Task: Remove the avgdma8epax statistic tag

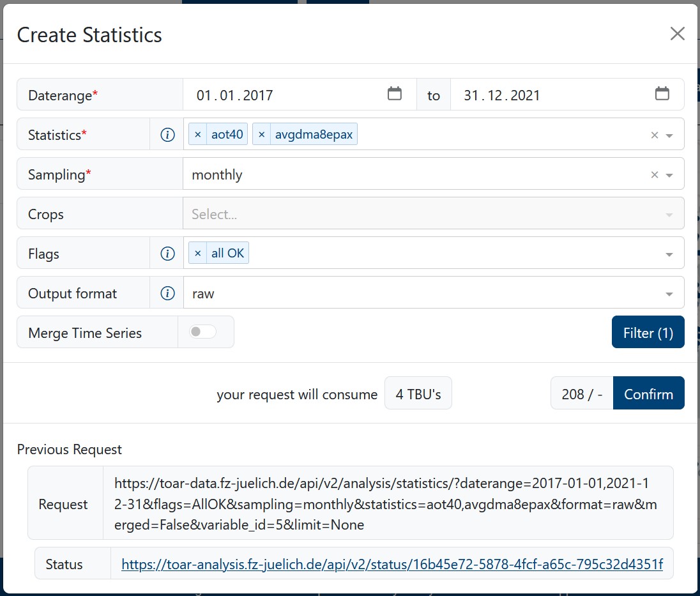Action: (x=262, y=135)
